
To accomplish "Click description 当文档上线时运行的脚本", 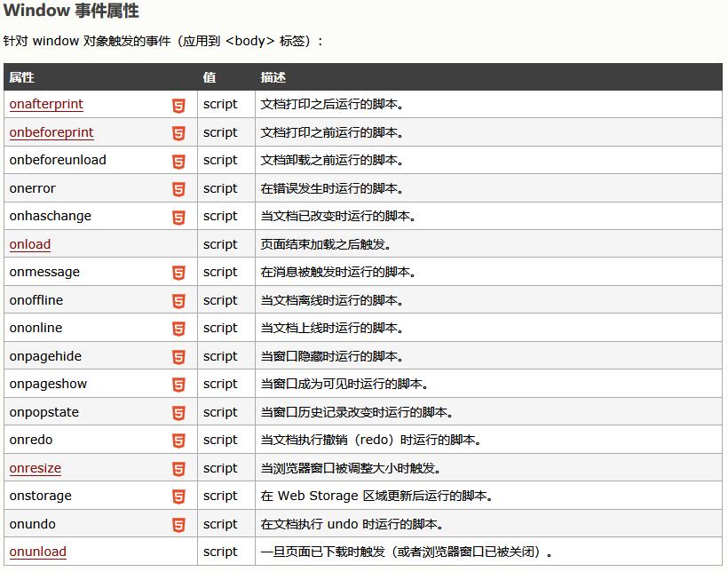I will 332,328.
